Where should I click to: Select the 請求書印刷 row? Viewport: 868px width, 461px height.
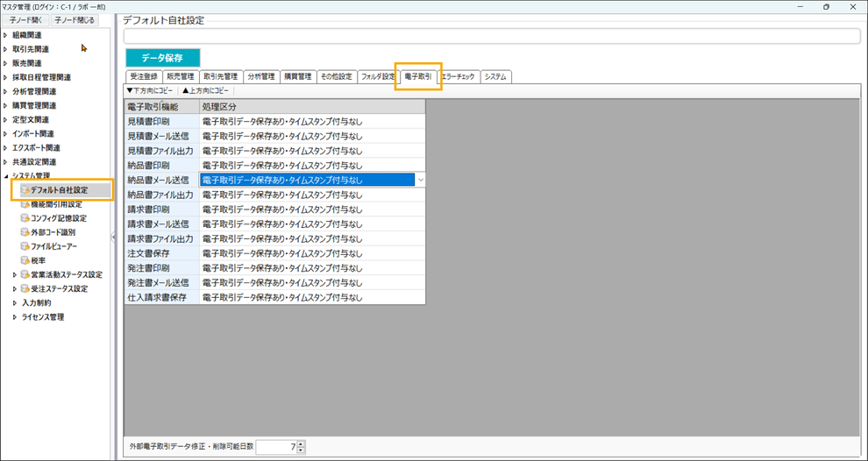pyautogui.click(x=274, y=209)
